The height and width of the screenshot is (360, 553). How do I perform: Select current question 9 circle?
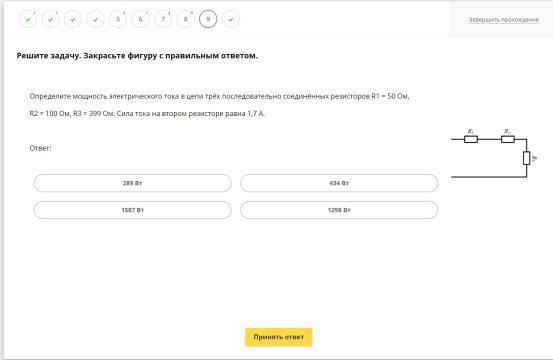pyautogui.click(x=208, y=19)
